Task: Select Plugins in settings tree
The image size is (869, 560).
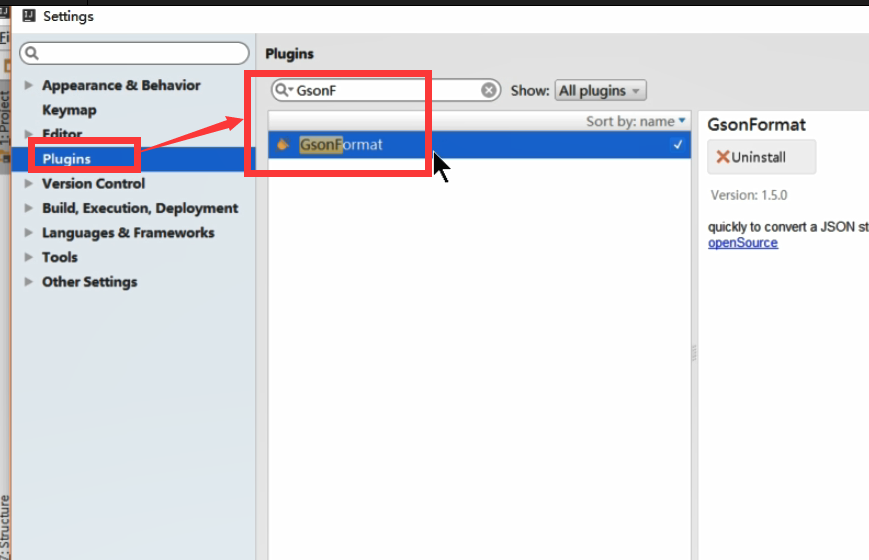Action: (67, 159)
